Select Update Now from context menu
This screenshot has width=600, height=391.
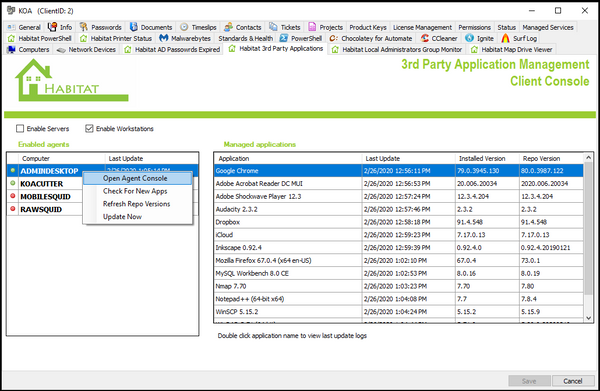[138, 217]
